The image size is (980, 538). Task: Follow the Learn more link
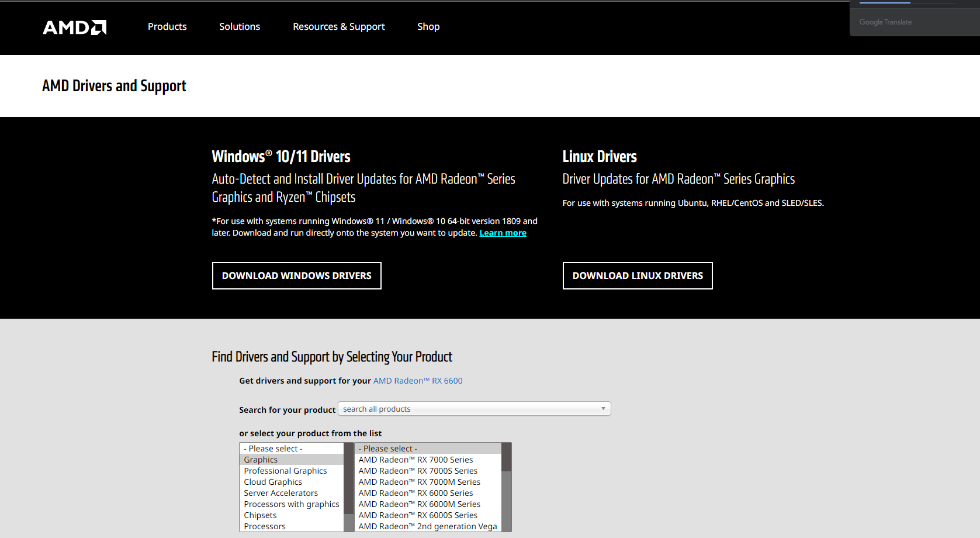tap(503, 233)
